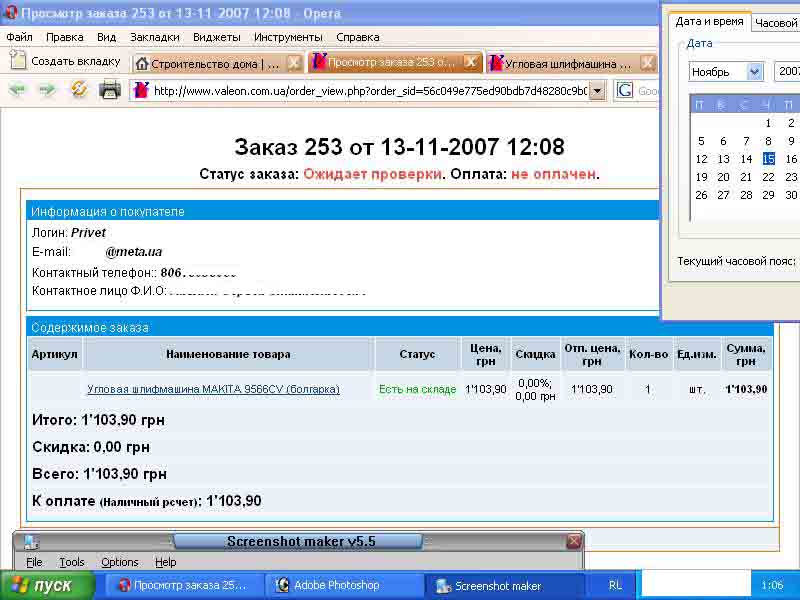Open Options menu in Screenshot maker
Viewport: 800px width, 600px height.
pos(119,562)
